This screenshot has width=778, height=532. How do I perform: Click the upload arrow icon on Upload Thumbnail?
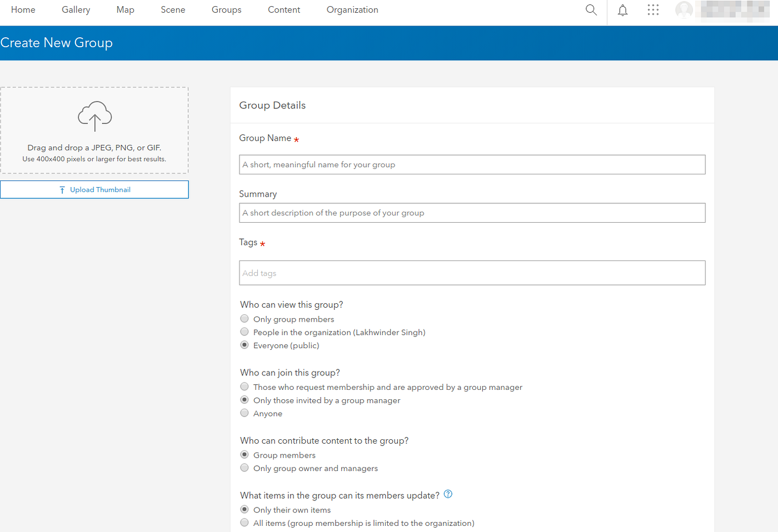point(62,189)
